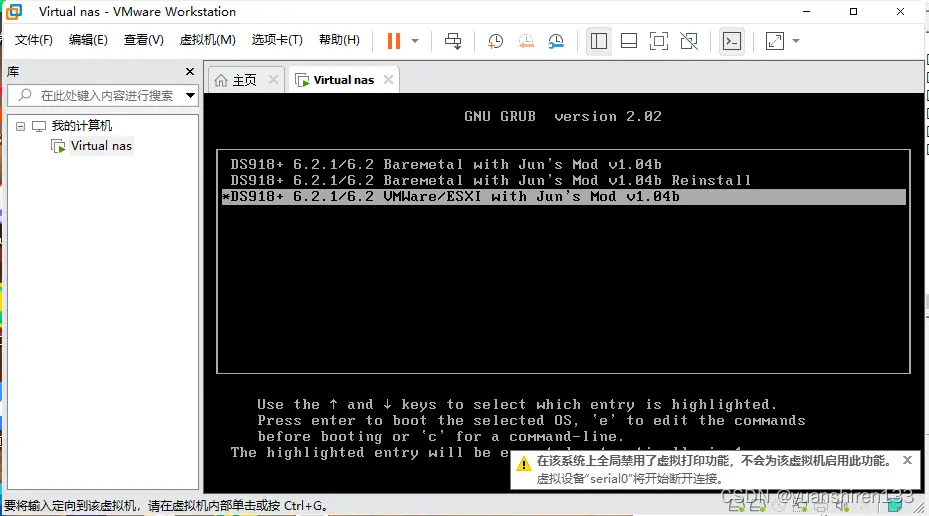The width and height of the screenshot is (929, 516).
Task: Collapse the 我的计算机 tree node
Action: [22, 126]
